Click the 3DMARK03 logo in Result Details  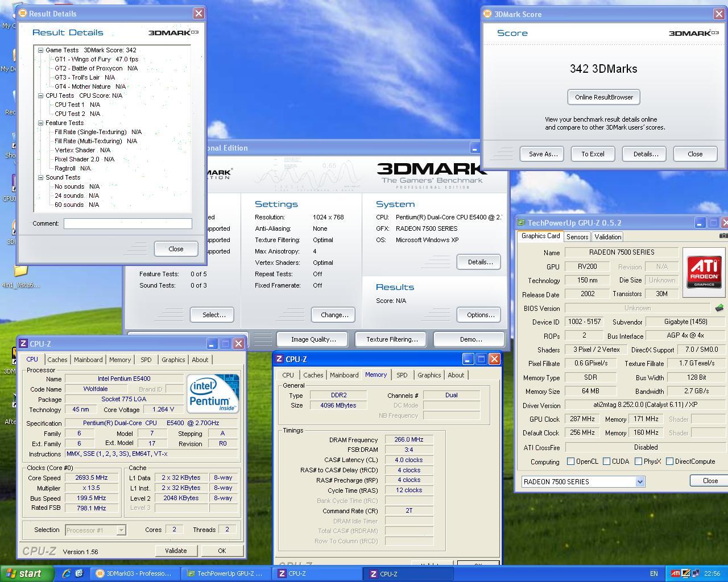[173, 32]
